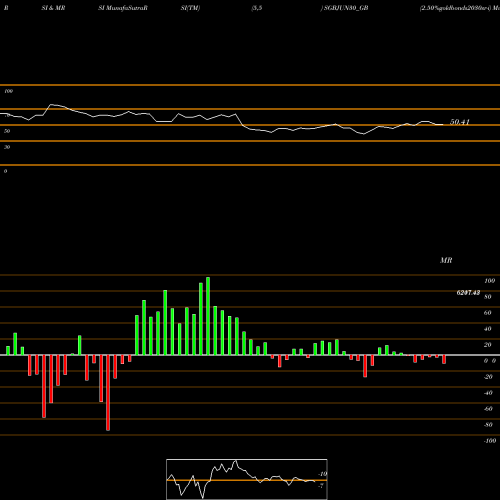Click the MR axis label 60
Image resolution: width=500 pixels, height=500 pixels.
488,313
